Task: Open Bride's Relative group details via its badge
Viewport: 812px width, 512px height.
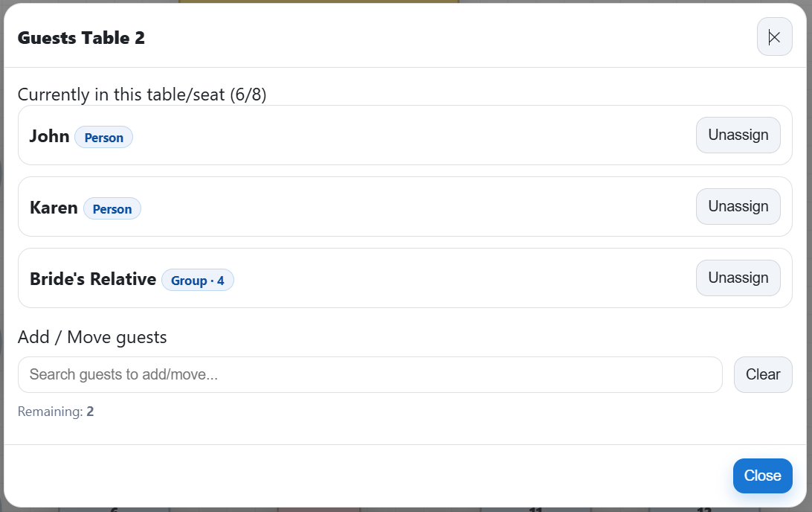Action: (198, 280)
